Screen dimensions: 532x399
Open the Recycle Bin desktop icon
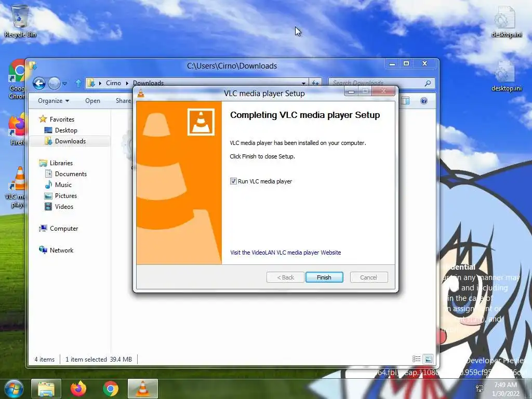tap(20, 21)
